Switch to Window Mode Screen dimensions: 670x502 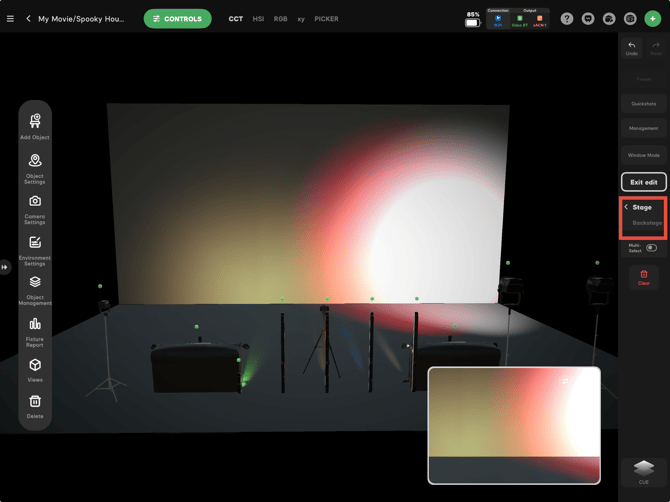[x=644, y=155]
